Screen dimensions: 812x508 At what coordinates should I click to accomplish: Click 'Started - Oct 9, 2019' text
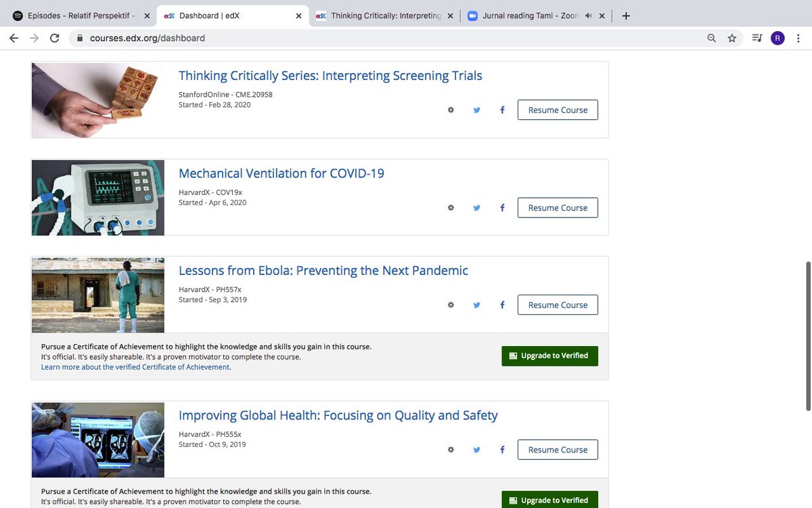(212, 444)
